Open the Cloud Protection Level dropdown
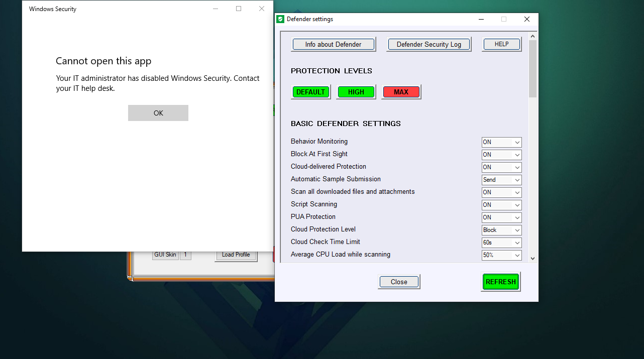The width and height of the screenshot is (644, 359). point(502,230)
